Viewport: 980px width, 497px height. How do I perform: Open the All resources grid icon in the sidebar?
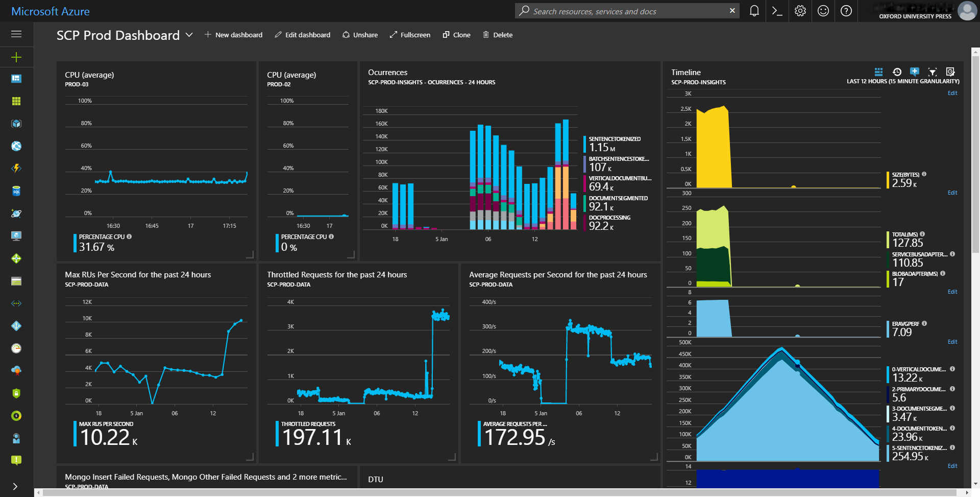point(16,101)
